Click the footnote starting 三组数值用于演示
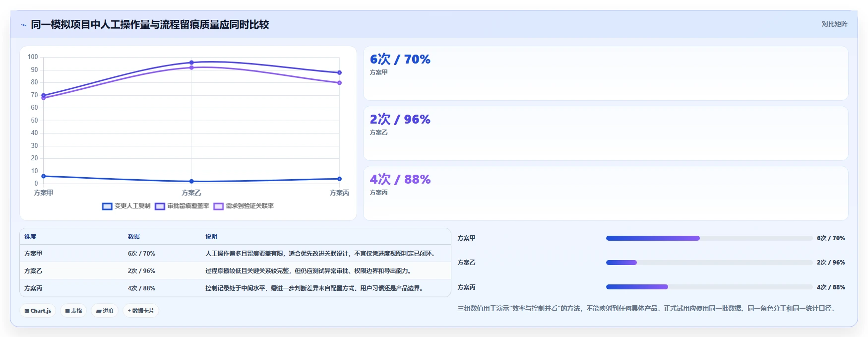The height and width of the screenshot is (337, 868). pyautogui.click(x=647, y=309)
